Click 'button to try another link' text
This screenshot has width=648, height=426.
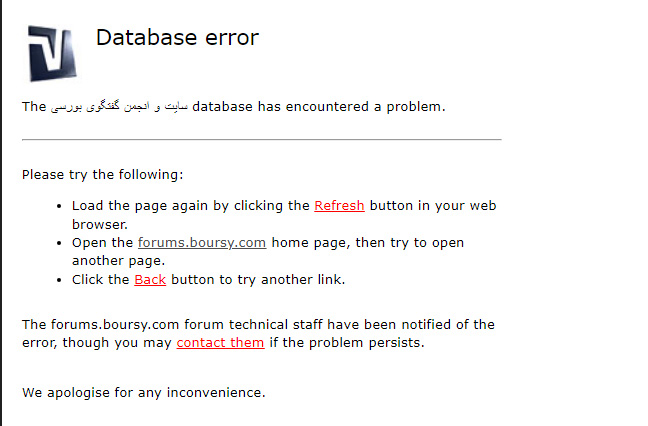click(258, 280)
